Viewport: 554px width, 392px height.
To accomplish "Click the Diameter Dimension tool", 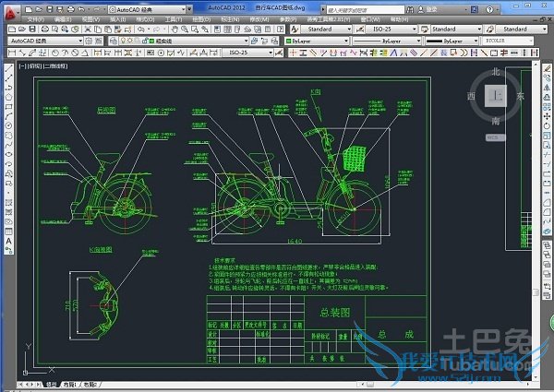I will [x=75, y=53].
